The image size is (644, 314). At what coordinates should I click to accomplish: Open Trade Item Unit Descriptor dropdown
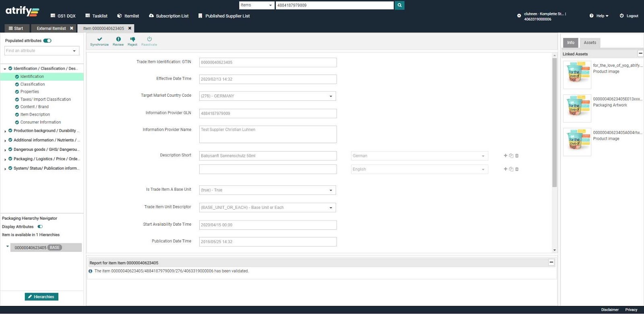pyautogui.click(x=330, y=208)
